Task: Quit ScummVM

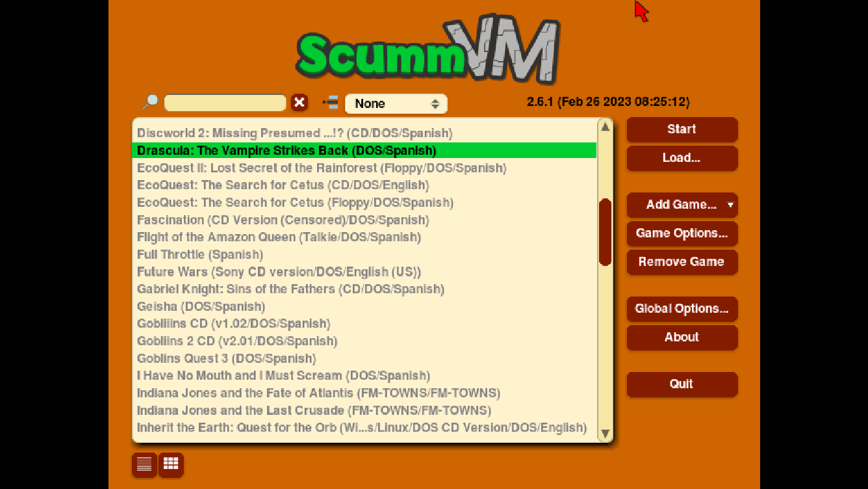Action: [682, 384]
